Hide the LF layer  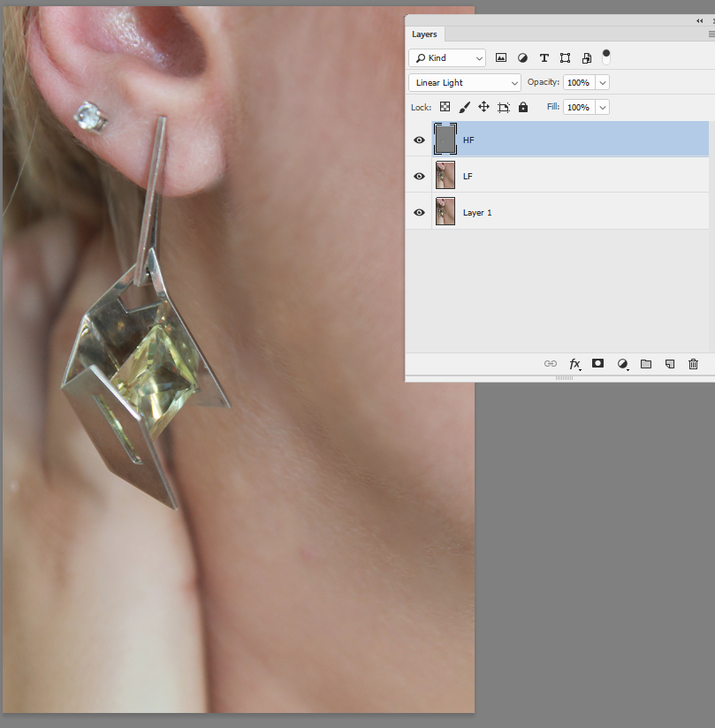[x=419, y=176]
